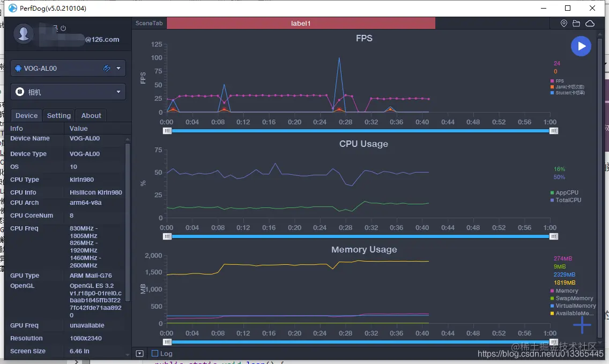Screen dimensions: 609x364
Task: Click the 1819MB available memory reading
Action: pos(565,283)
